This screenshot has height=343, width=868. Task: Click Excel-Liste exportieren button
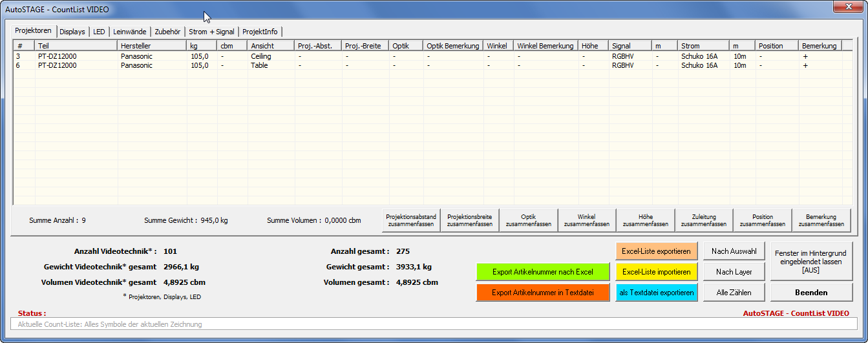(x=656, y=251)
